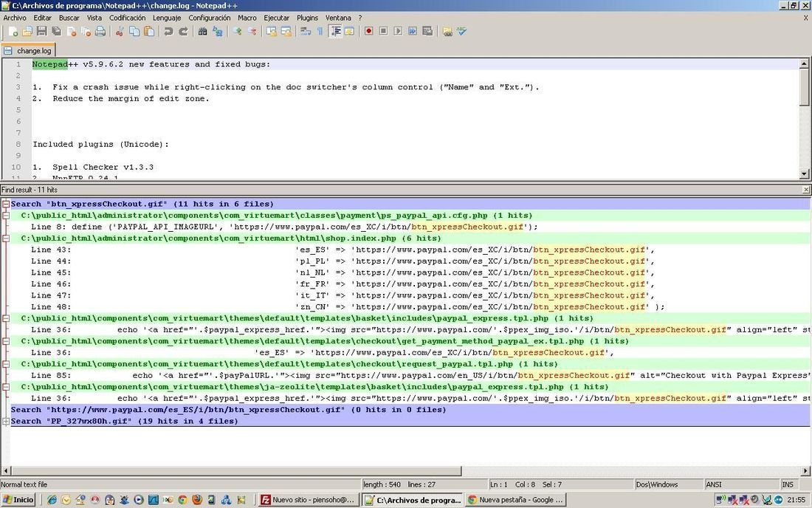Toggle synchronized vertical scrolling icon

coord(271,32)
